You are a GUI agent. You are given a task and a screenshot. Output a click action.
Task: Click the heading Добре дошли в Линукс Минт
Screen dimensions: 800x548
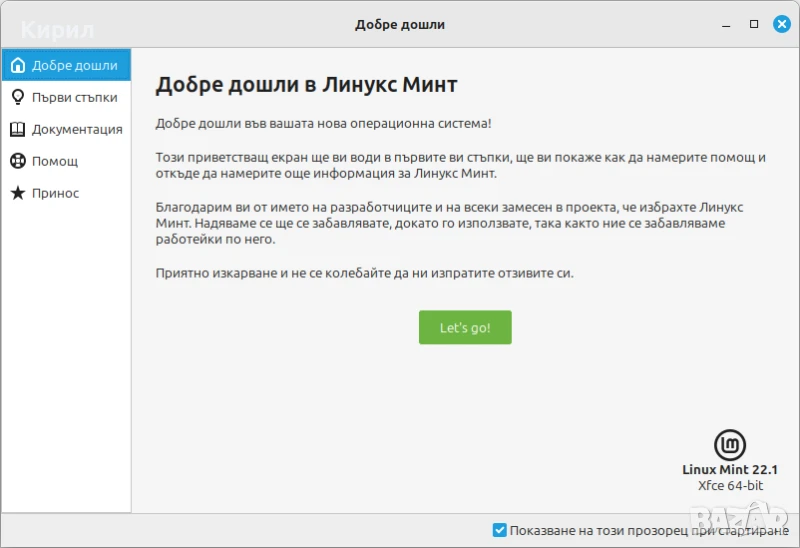click(x=306, y=85)
